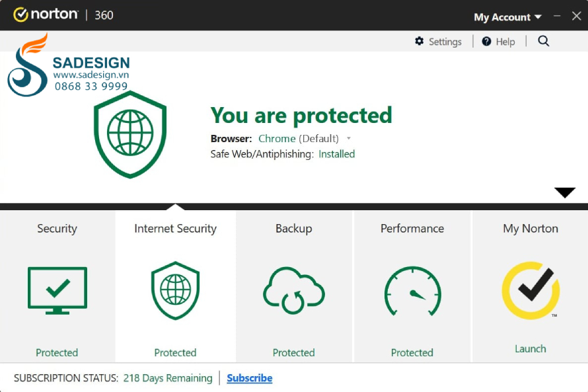
Task: Click the Help question mark icon
Action: pos(486,41)
